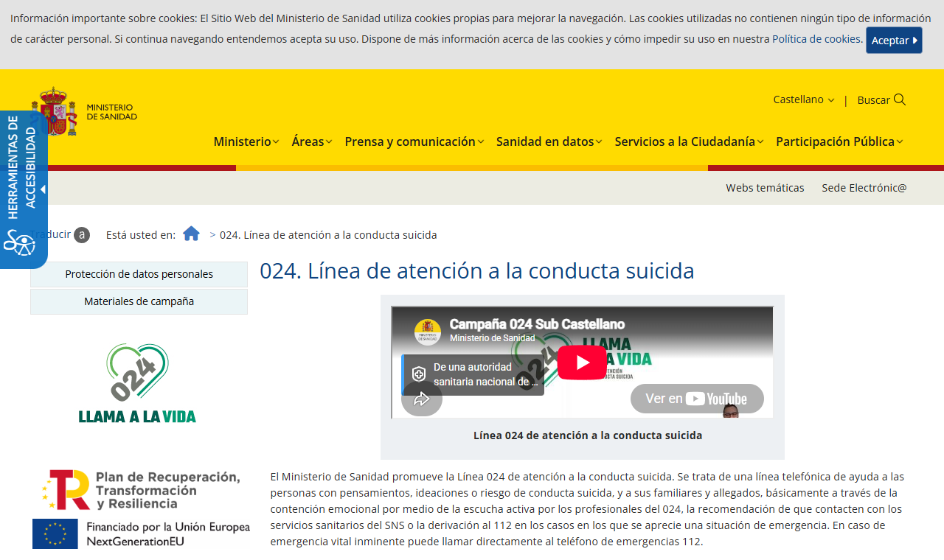Open the Política de cookies link
This screenshot has height=560, width=944.
[x=817, y=39]
